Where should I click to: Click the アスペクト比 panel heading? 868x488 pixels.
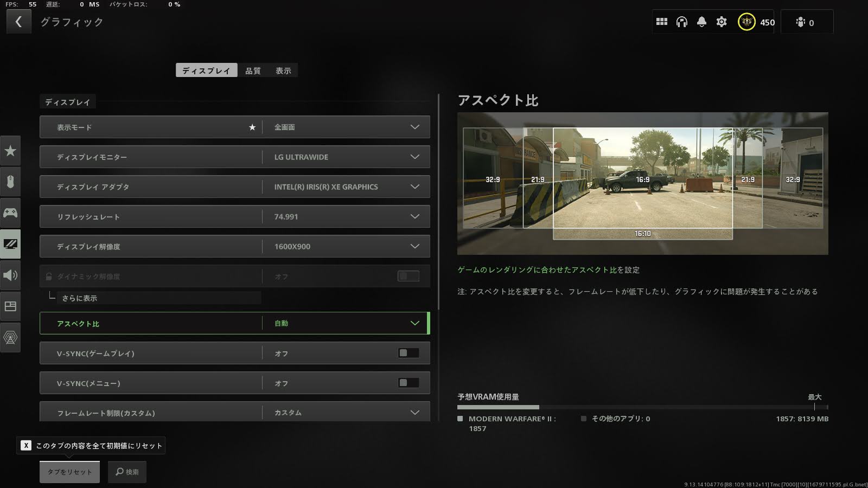(498, 100)
